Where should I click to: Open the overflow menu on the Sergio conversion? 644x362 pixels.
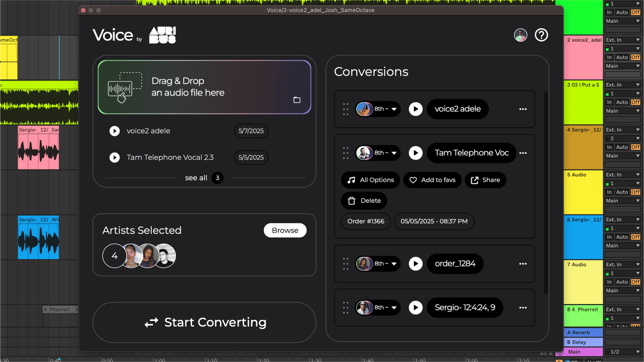pyautogui.click(x=523, y=307)
